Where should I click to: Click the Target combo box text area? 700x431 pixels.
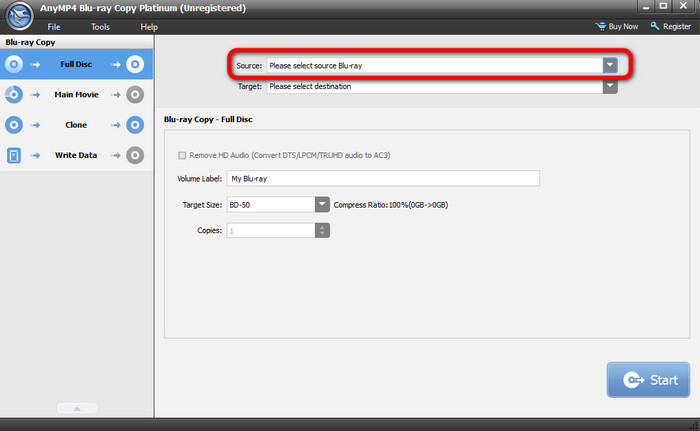[x=435, y=86]
